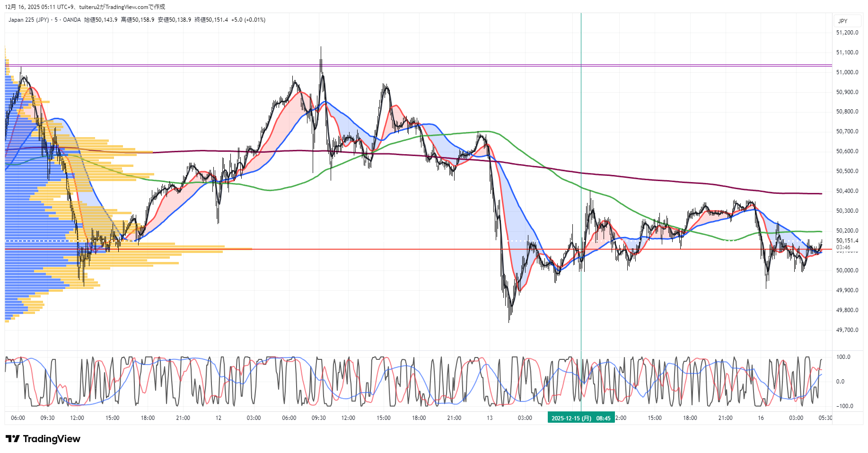This screenshot has height=453, width=868.
Task: Click the +5.0 (+0.01%) change value
Action: click(248, 20)
